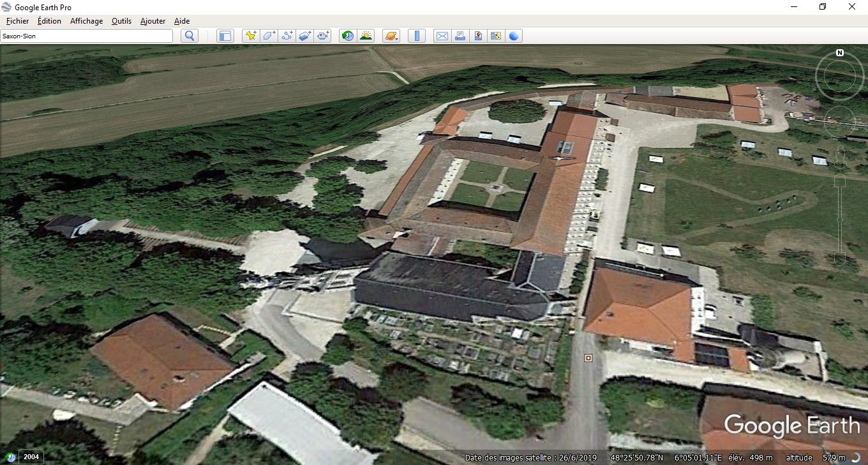Open the planet switcher dropdown

pos(391,36)
